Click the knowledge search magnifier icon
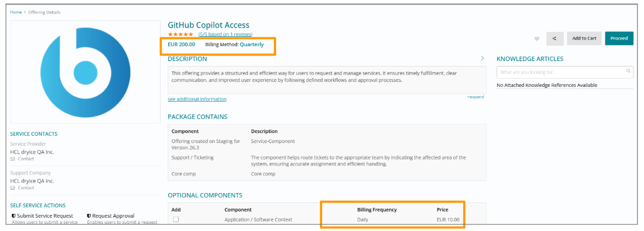Image resolution: width=644 pixels, height=231 pixels. tap(629, 71)
